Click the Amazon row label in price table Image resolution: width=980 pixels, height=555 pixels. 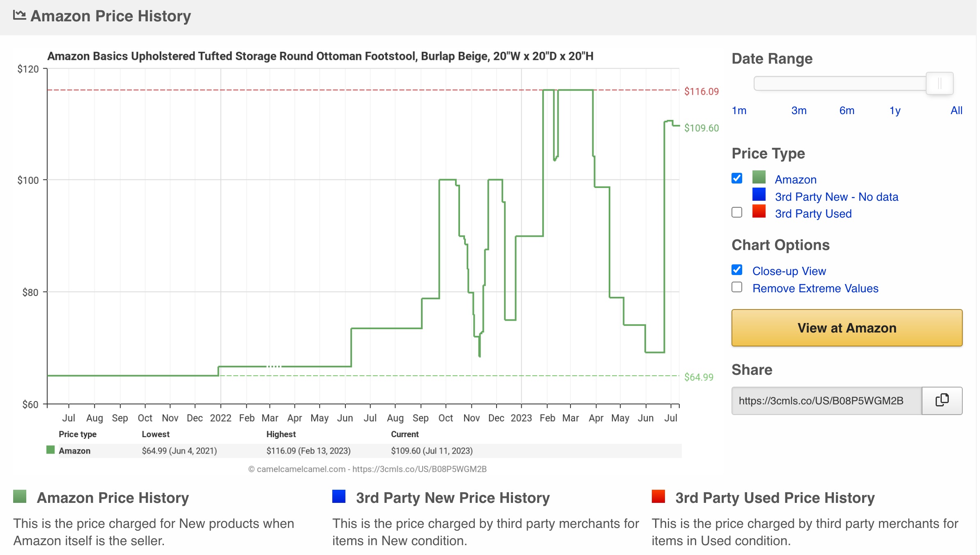click(74, 450)
